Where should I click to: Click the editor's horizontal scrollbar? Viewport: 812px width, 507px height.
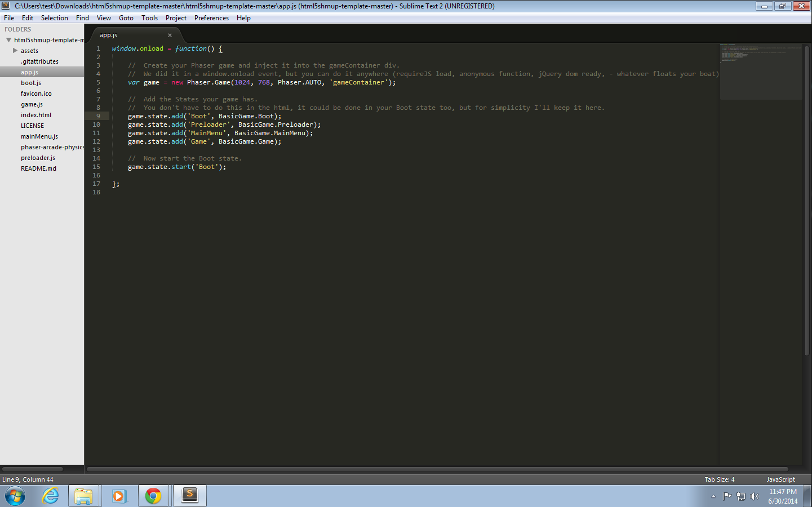click(437, 469)
